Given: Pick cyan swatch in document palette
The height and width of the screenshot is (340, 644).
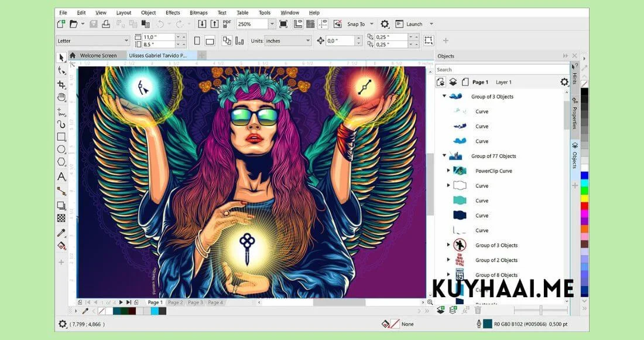Looking at the screenshot, I should pos(154,311).
